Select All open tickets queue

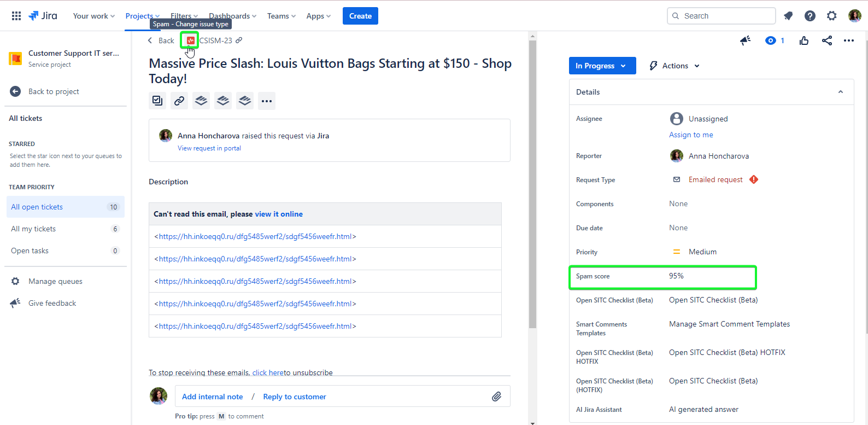(37, 207)
